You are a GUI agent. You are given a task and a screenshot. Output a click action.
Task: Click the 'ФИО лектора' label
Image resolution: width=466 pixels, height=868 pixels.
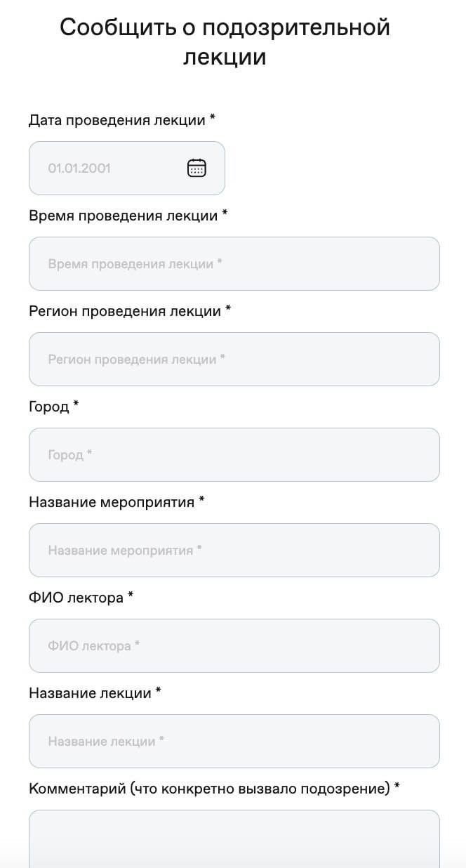coord(76,598)
